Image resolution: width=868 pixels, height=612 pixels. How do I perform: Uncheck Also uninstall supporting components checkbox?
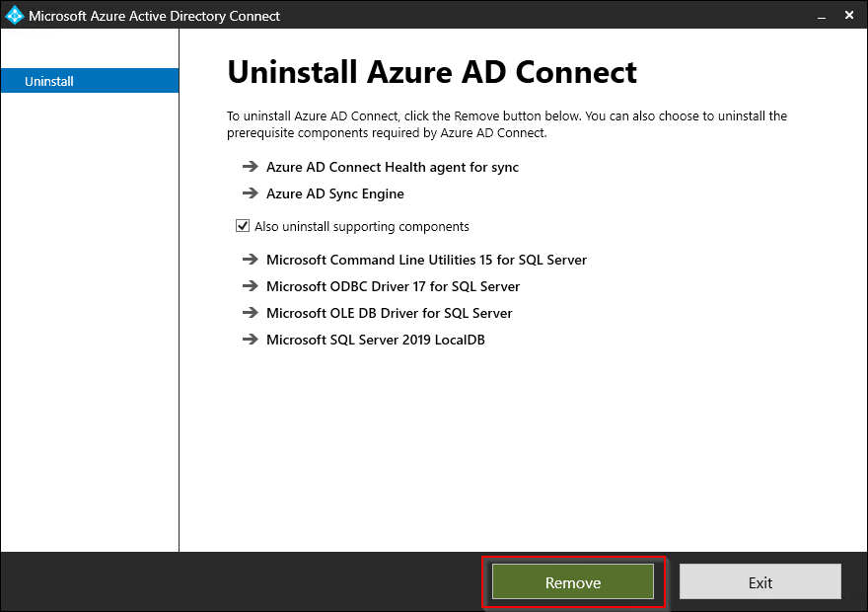(x=243, y=225)
